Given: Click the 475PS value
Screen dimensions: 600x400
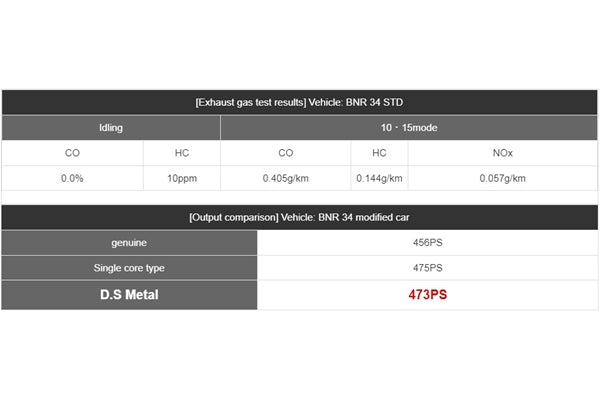Looking at the screenshot, I should (427, 268).
